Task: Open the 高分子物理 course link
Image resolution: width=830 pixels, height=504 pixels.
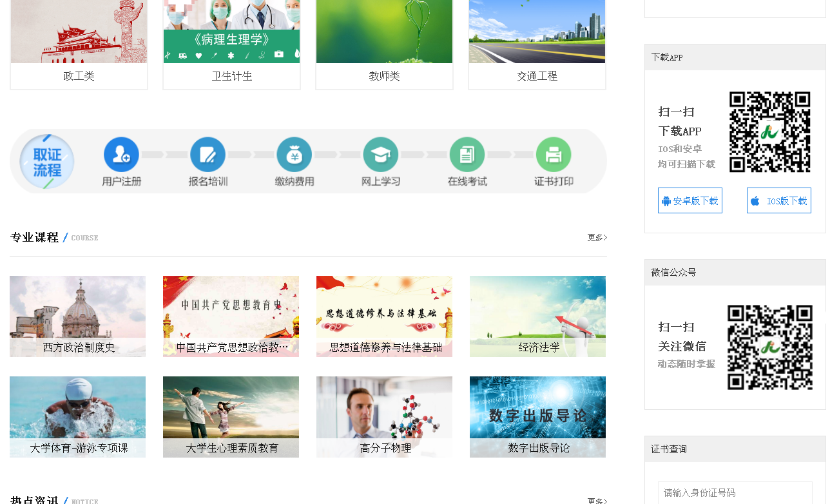Action: tap(385, 448)
